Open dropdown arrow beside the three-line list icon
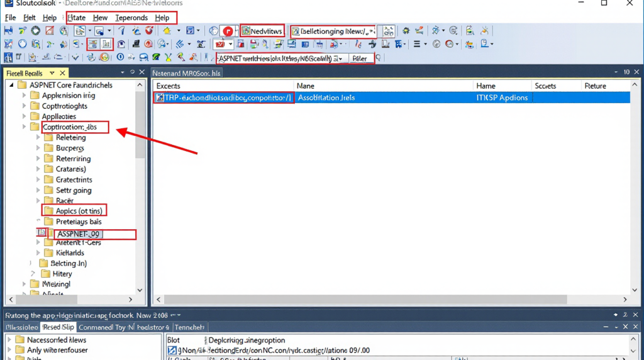644x360 pixels. [425, 44]
